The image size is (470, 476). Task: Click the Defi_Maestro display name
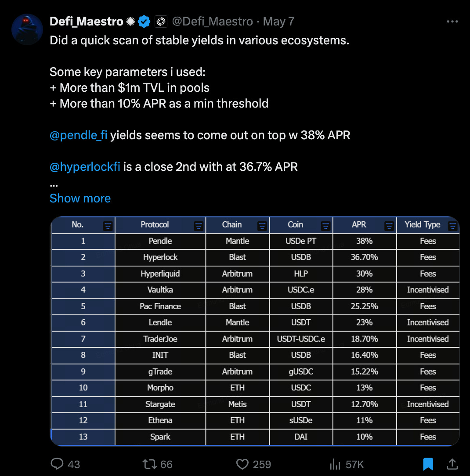point(86,22)
